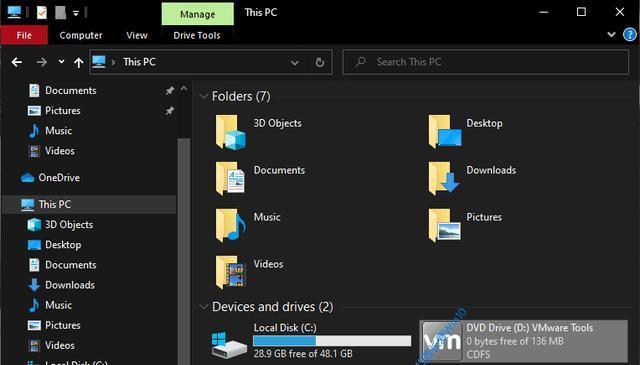Click the 'This PC' window title text
The height and width of the screenshot is (365, 640).
point(261,12)
